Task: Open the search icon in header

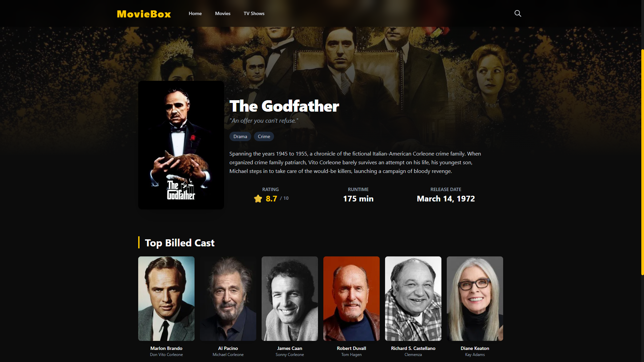Action: tap(518, 13)
